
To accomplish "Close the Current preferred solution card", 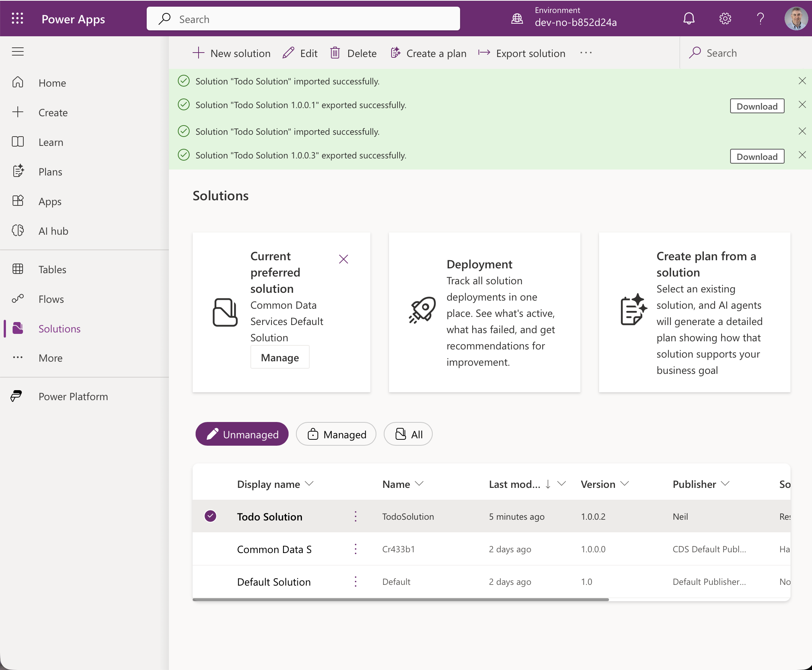I will (x=343, y=259).
